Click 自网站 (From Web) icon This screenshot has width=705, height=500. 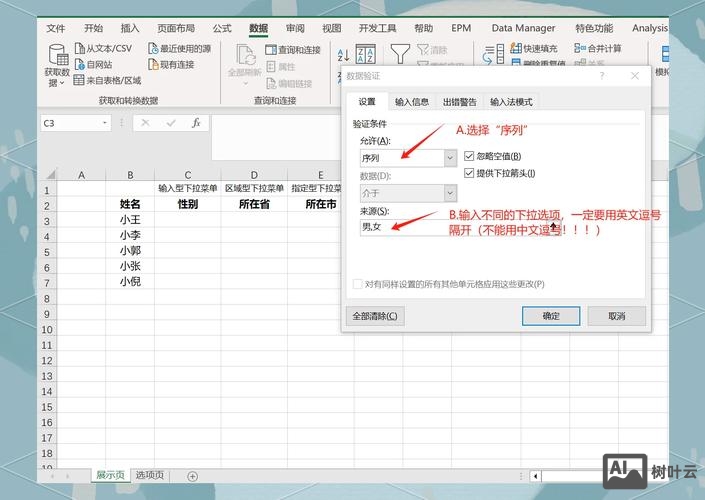point(80,64)
